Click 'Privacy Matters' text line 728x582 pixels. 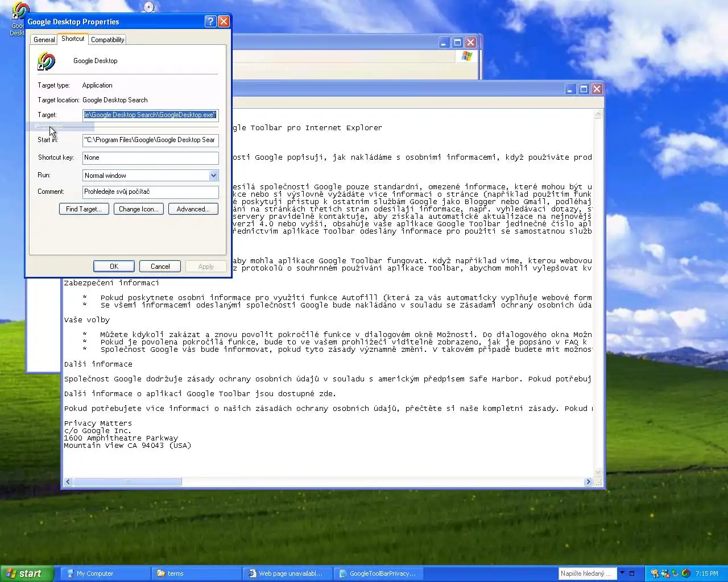[x=98, y=423]
